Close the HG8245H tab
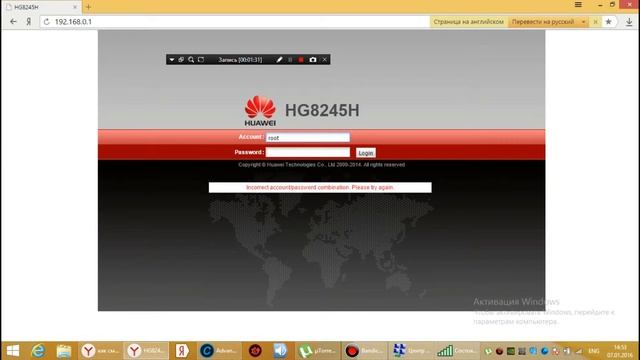This screenshot has height=360, width=640. [x=75, y=7]
